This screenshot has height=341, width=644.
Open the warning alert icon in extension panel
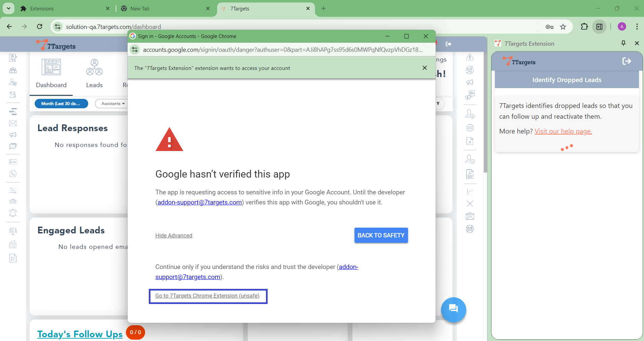coord(470,57)
